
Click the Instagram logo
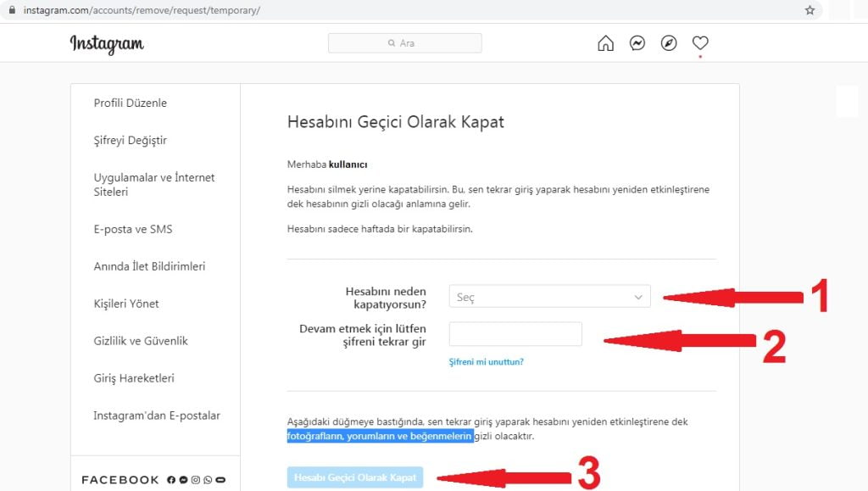click(x=106, y=43)
